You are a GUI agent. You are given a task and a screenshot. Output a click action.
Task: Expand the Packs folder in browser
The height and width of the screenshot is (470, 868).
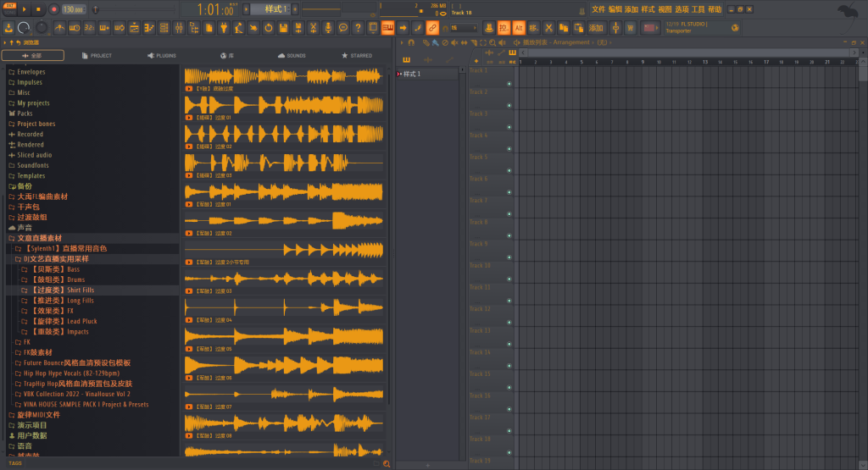pyautogui.click(x=20, y=113)
